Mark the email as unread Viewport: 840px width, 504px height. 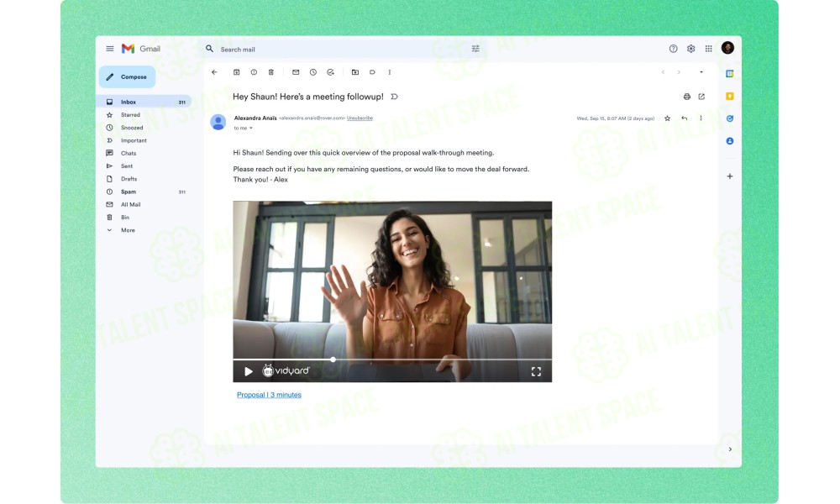point(296,72)
